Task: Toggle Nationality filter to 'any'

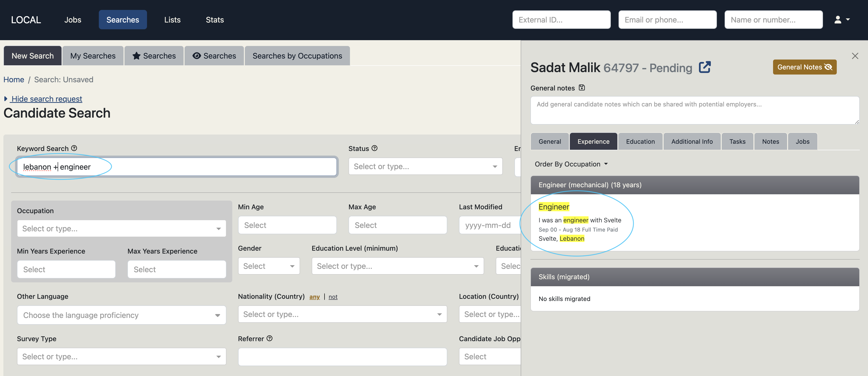Action: (x=314, y=297)
